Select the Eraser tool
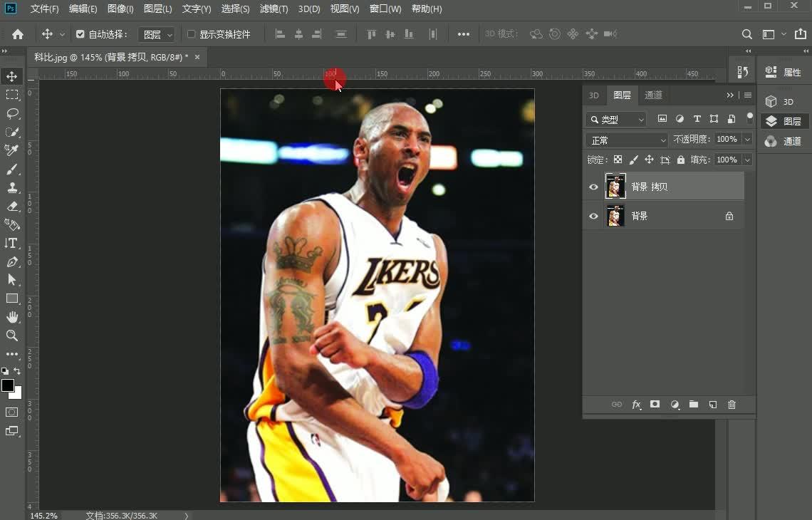The height and width of the screenshot is (520, 812). [x=12, y=206]
